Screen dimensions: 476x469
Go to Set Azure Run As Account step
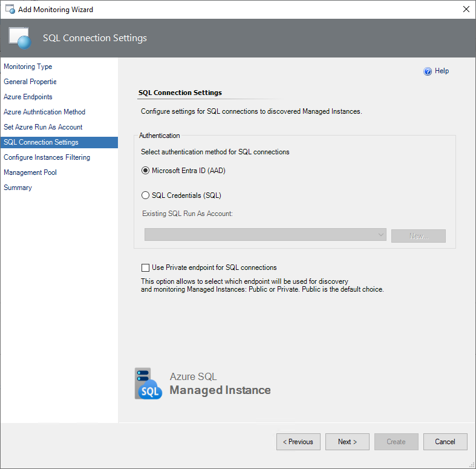(43, 127)
